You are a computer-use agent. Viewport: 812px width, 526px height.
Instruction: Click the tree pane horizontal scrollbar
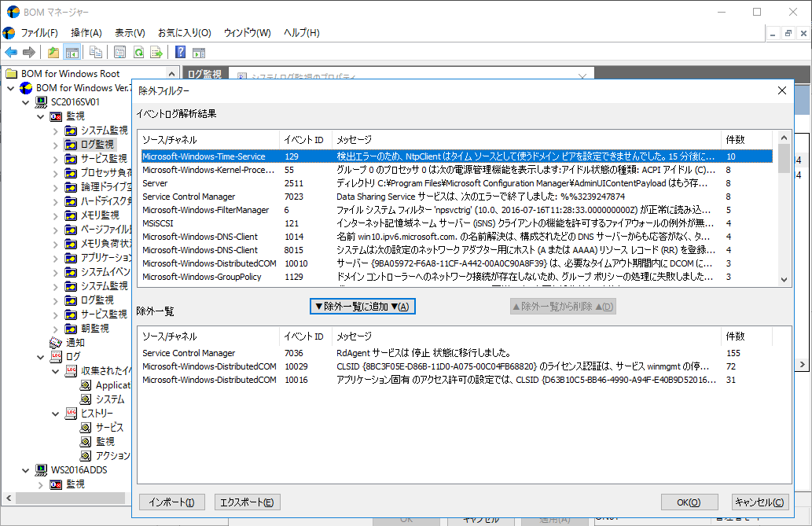coord(71,498)
